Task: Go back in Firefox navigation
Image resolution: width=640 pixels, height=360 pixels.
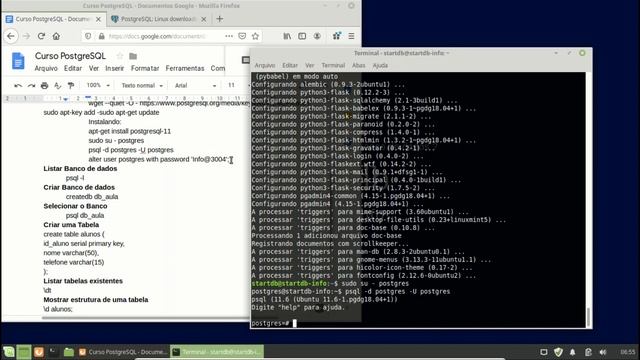Action: tap(11, 36)
